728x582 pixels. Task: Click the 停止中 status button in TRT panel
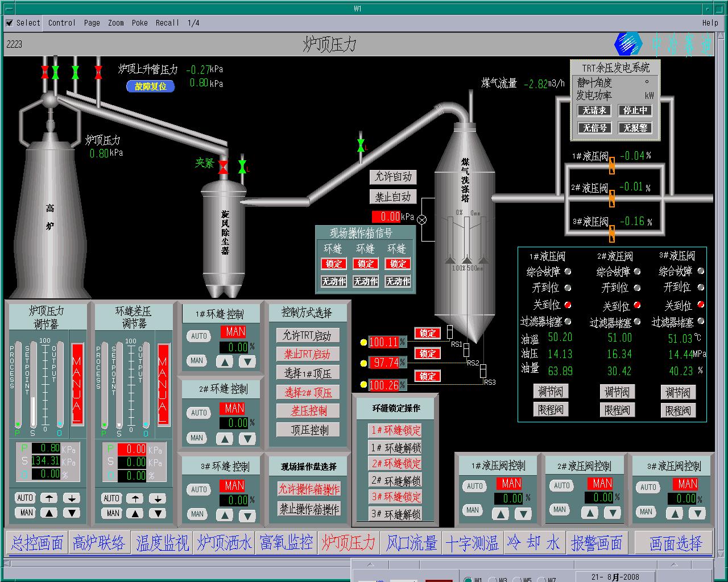click(x=635, y=110)
